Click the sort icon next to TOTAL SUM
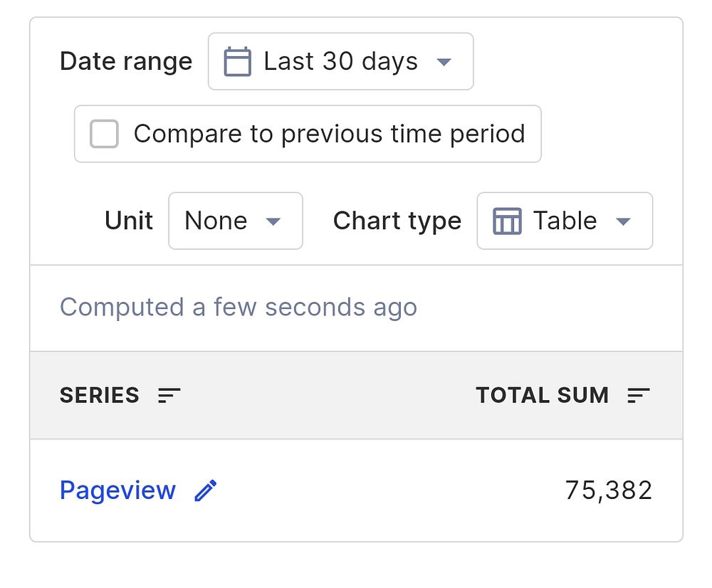This screenshot has width=712, height=588. pos(639,395)
